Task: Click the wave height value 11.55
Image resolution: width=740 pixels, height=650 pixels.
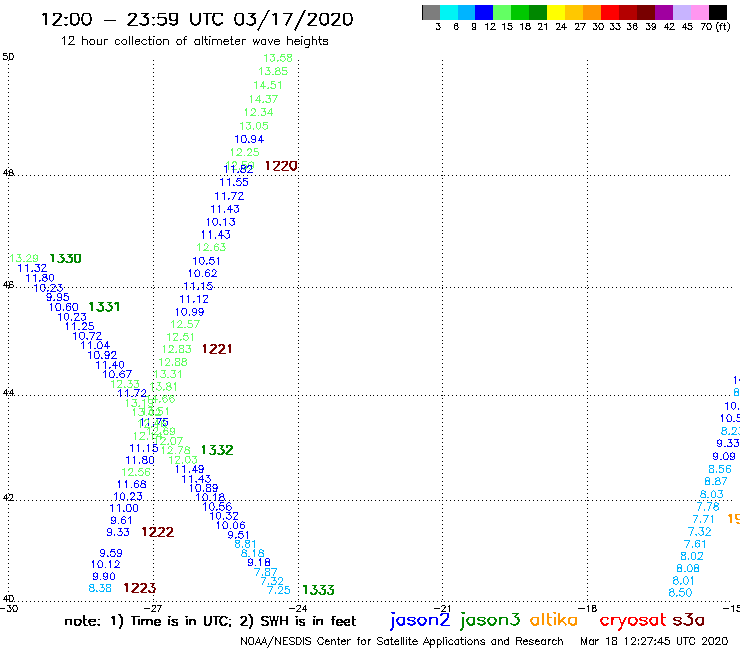Action: [234, 182]
